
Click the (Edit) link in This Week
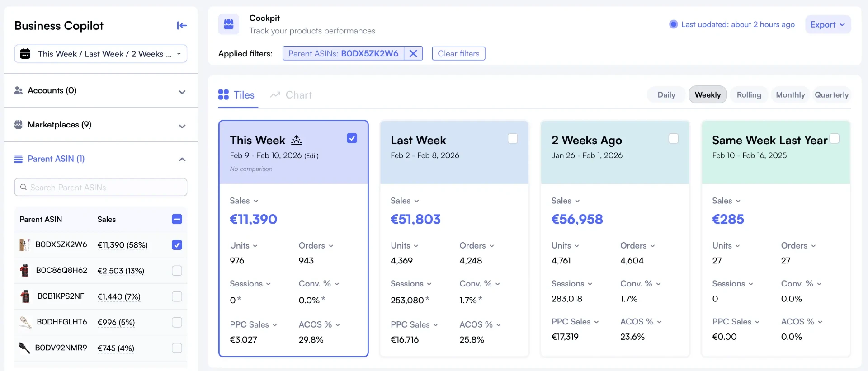[x=311, y=156]
